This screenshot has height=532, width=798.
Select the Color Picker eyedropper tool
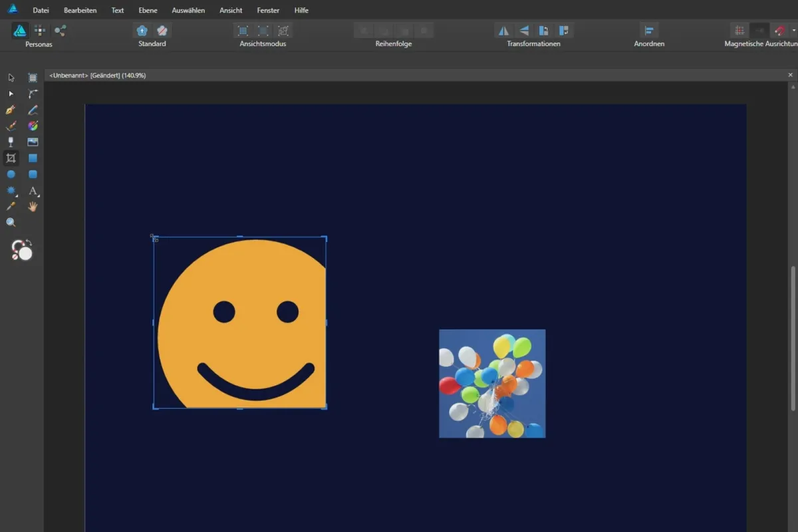(11, 207)
